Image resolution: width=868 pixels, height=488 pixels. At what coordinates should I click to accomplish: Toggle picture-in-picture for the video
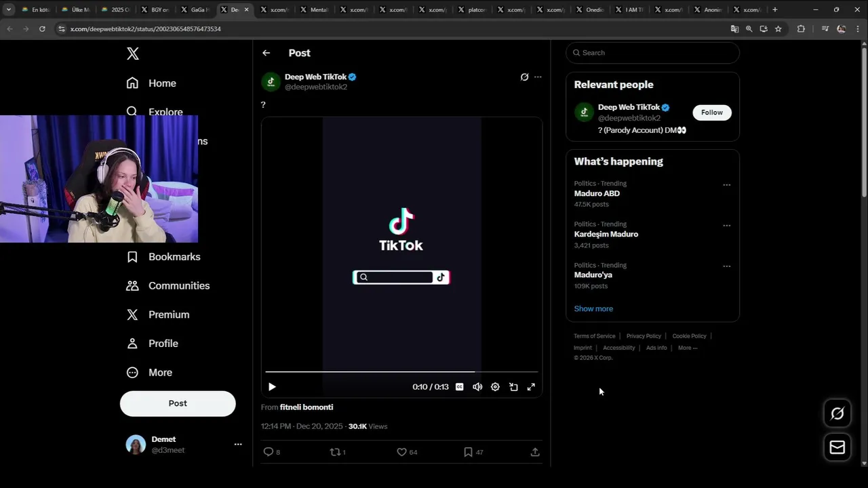[513, 387]
